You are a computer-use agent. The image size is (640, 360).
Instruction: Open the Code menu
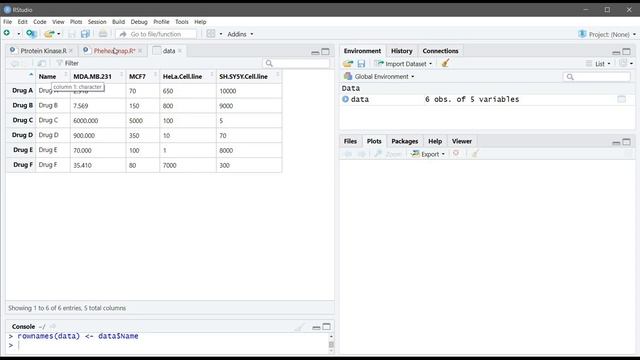[40, 22]
